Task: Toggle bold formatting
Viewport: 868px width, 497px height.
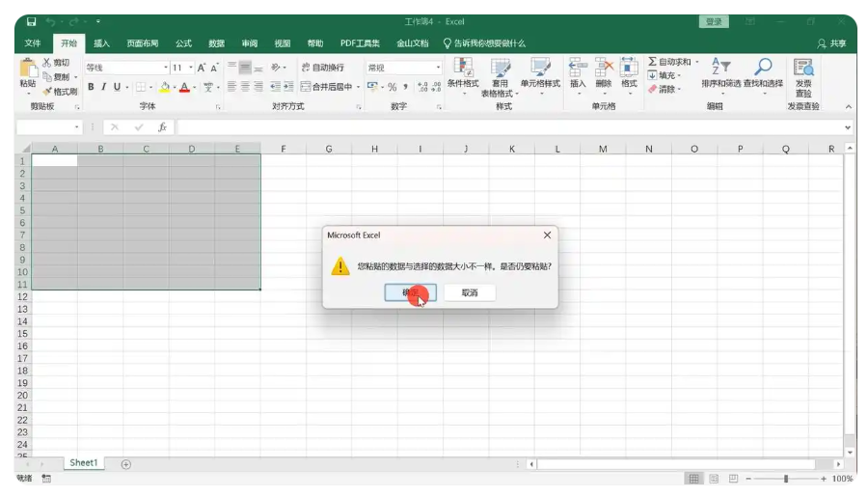Action: [x=91, y=87]
